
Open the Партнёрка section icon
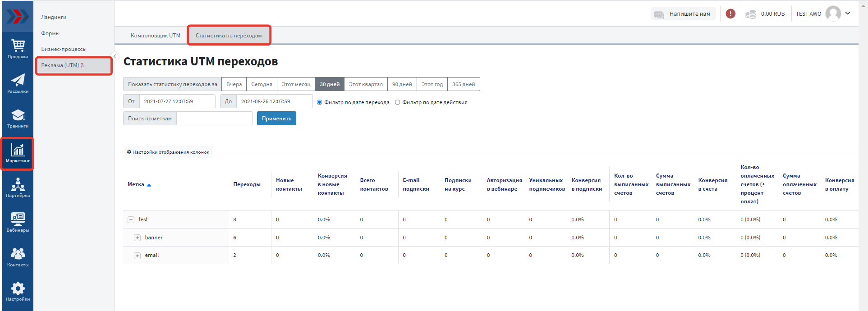tap(18, 188)
